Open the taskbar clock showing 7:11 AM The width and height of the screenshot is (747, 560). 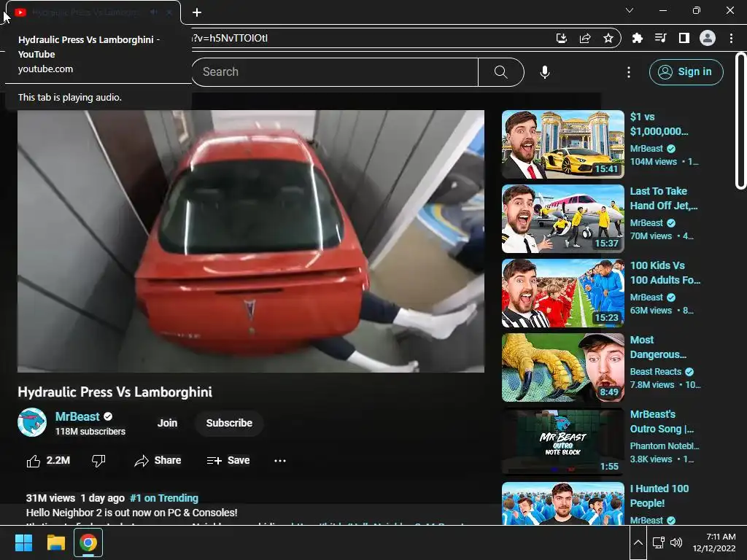(714, 542)
